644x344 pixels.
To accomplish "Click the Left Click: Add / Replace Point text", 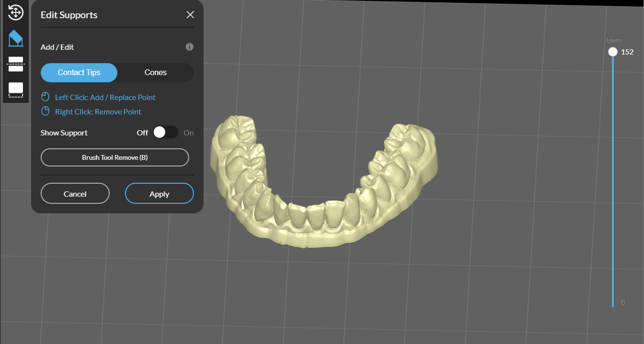I will [x=105, y=97].
